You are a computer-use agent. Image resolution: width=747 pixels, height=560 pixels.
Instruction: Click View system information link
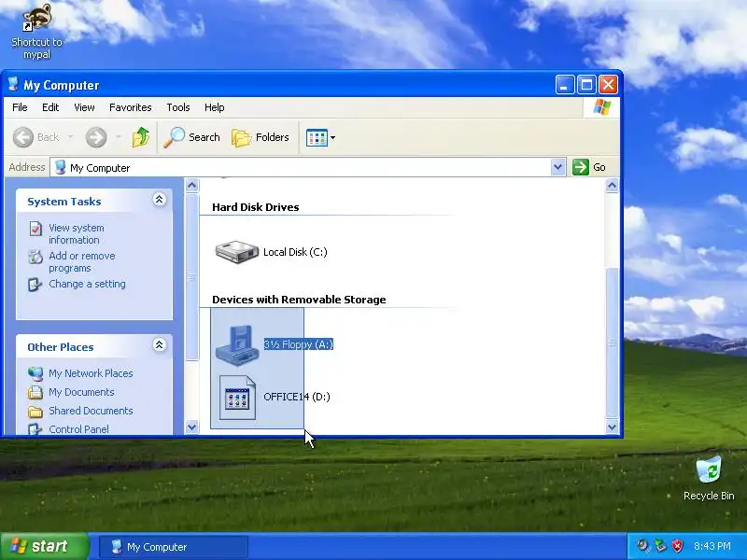pos(77,234)
